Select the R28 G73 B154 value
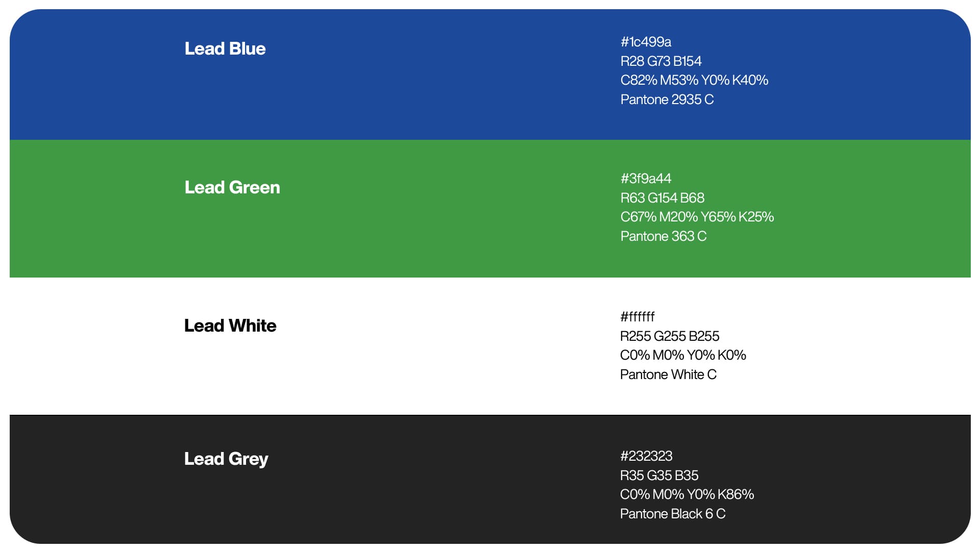Screen dimensions: 980x551 click(x=661, y=61)
